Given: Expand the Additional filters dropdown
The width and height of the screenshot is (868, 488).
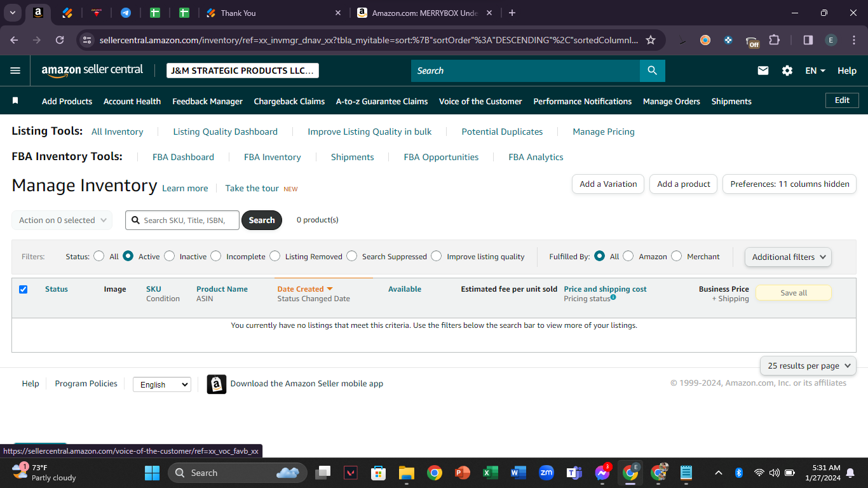Looking at the screenshot, I should coord(788,257).
